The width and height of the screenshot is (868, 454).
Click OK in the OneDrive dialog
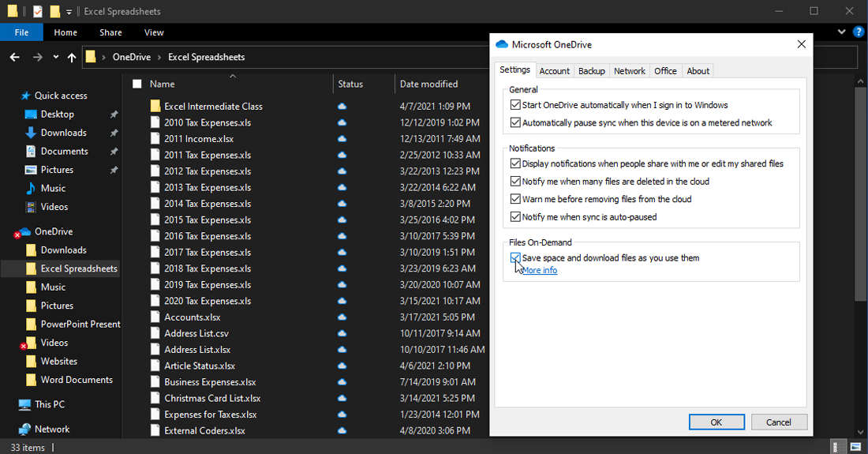[x=716, y=422]
